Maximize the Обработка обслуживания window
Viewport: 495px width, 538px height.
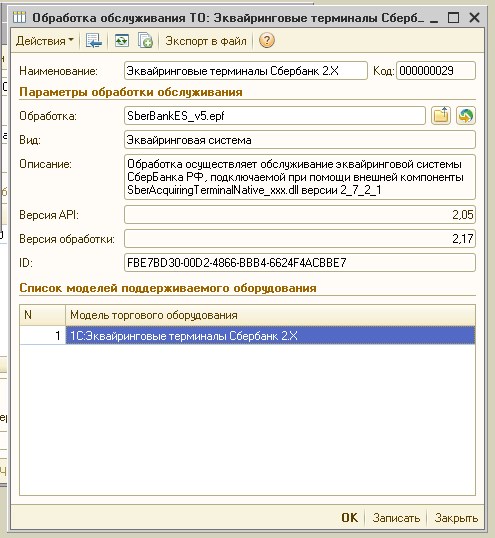[453, 17]
